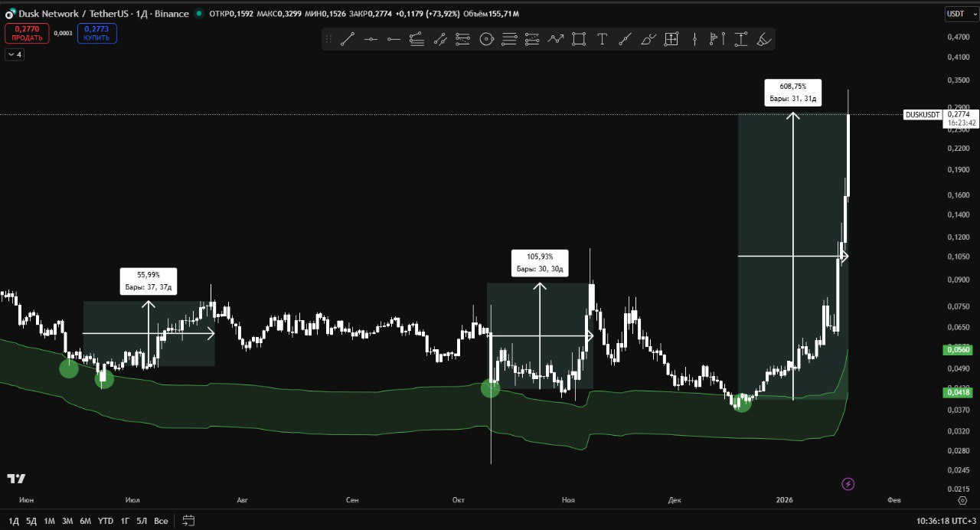Open the go-to-date calendar icon
This screenshot has width=980, height=530.
pos(188,521)
